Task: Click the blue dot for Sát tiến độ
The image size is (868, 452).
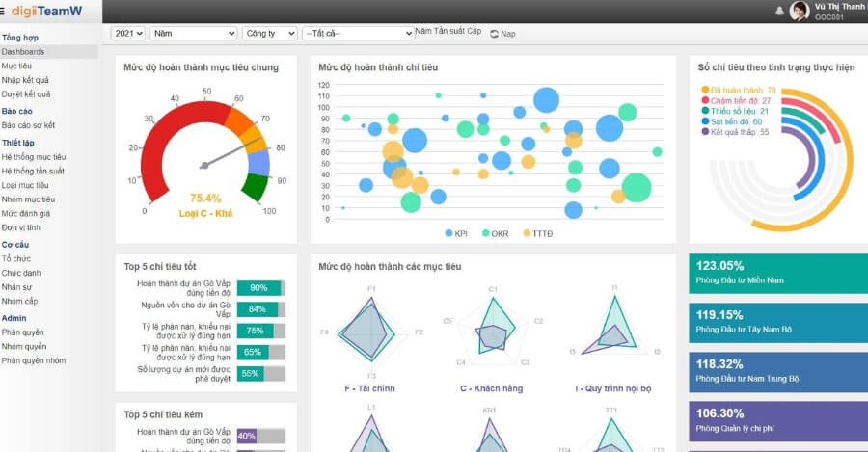Action: pos(706,121)
